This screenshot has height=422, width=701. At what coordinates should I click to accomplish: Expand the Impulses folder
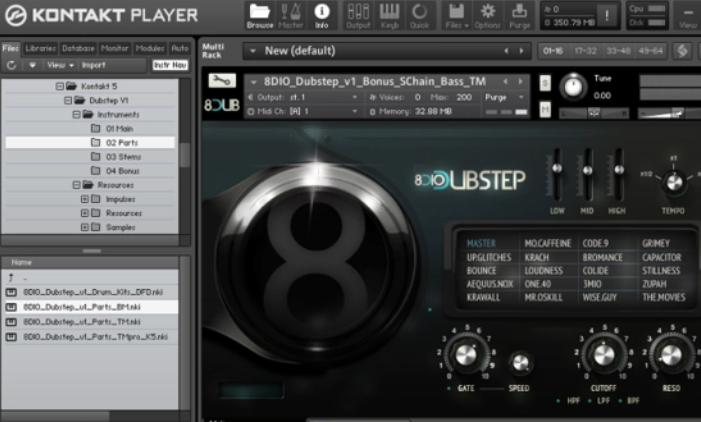click(84, 199)
